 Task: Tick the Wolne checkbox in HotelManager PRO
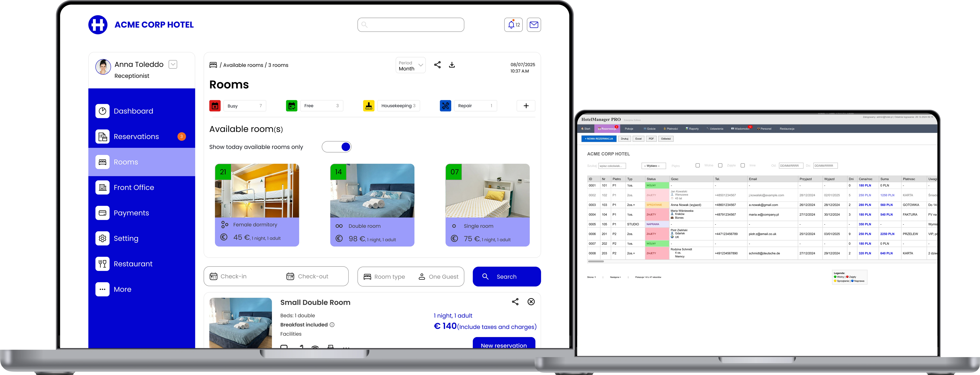[x=697, y=165]
